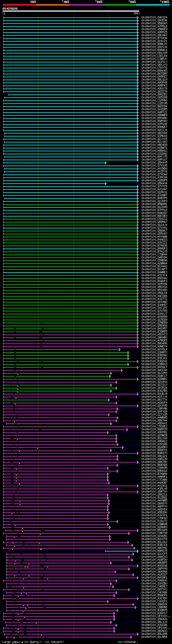Select label UniRef100_Q16DR3
Image resolution: width=172 pixels, height=644 pixels.
tap(154, 447)
